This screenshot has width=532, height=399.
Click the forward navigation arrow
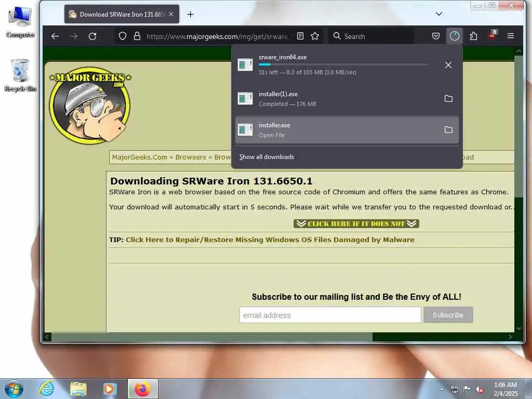coord(74,36)
